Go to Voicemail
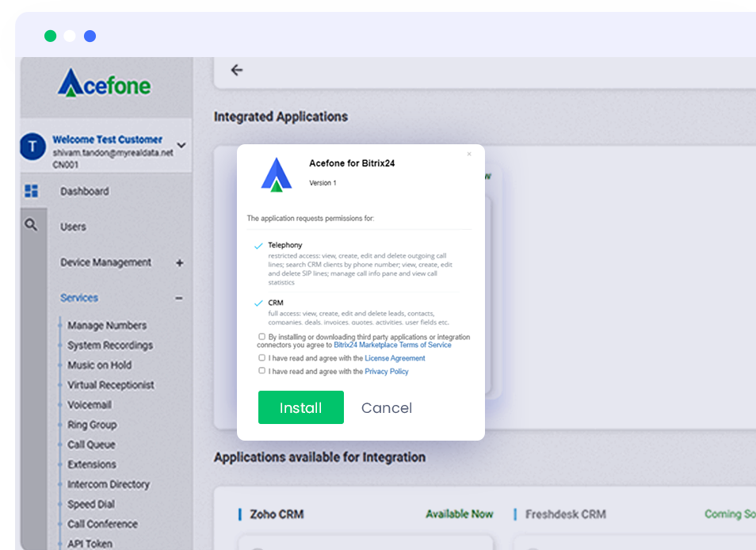 click(x=90, y=405)
